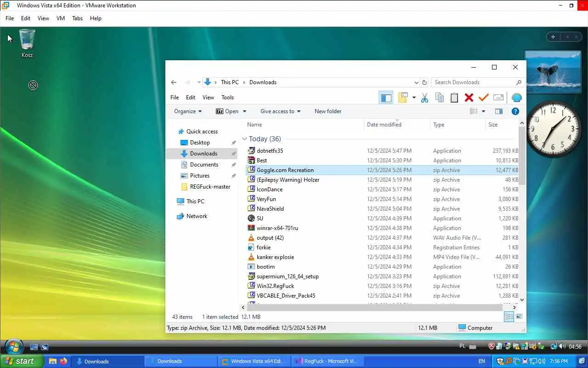Open the dropdown arrow beside Open button

click(x=244, y=111)
